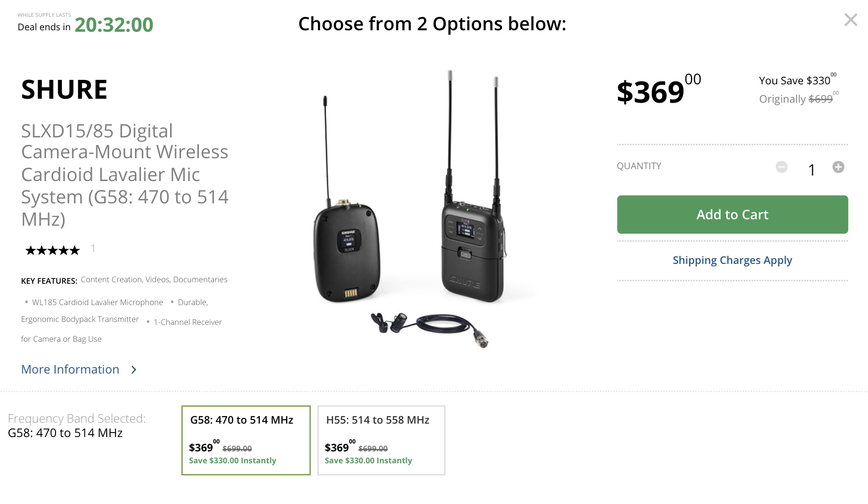Click the chevron arrow beside More Information

click(x=133, y=370)
